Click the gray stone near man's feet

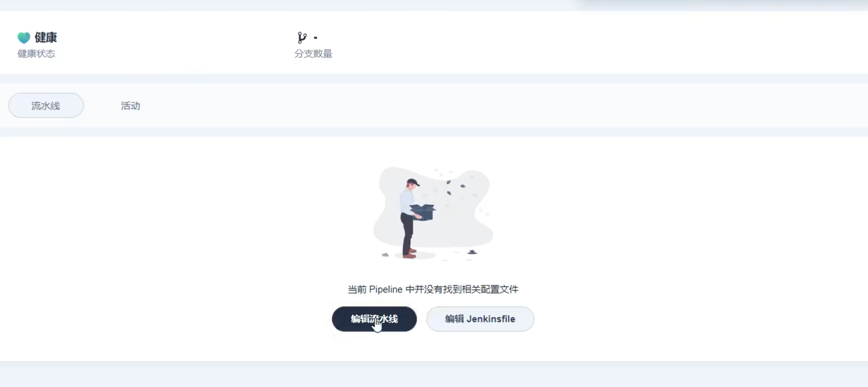coord(385,255)
